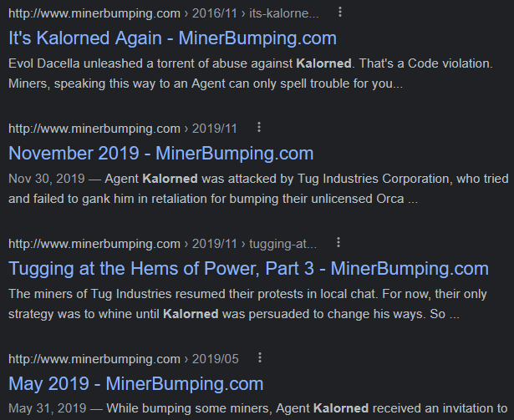The image size is (514, 420).
Task: Open the three-dot menu beside the 2019/11 URL
Action: coord(259,127)
